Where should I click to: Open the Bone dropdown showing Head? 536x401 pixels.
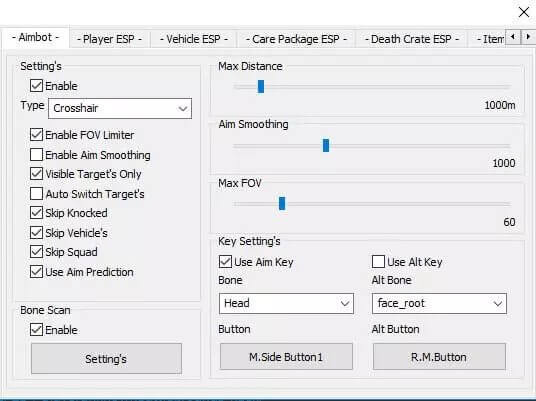pos(286,303)
